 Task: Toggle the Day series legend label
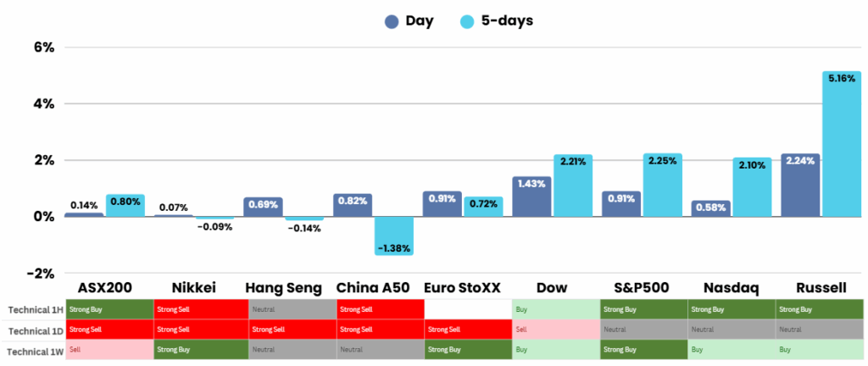click(x=419, y=21)
